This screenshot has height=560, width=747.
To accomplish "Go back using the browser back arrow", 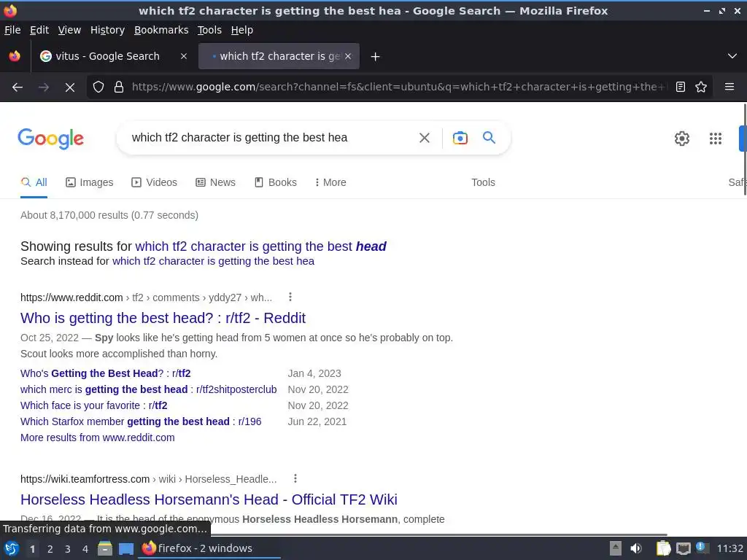I will coord(18,87).
